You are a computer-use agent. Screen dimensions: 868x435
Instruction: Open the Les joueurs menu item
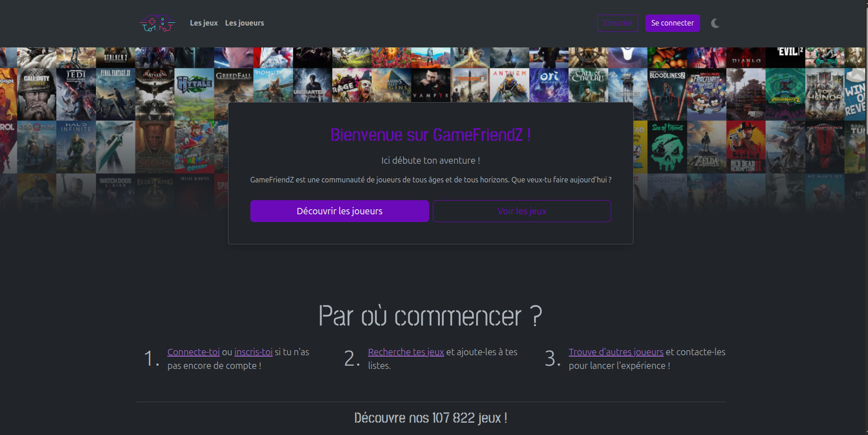pyautogui.click(x=244, y=23)
